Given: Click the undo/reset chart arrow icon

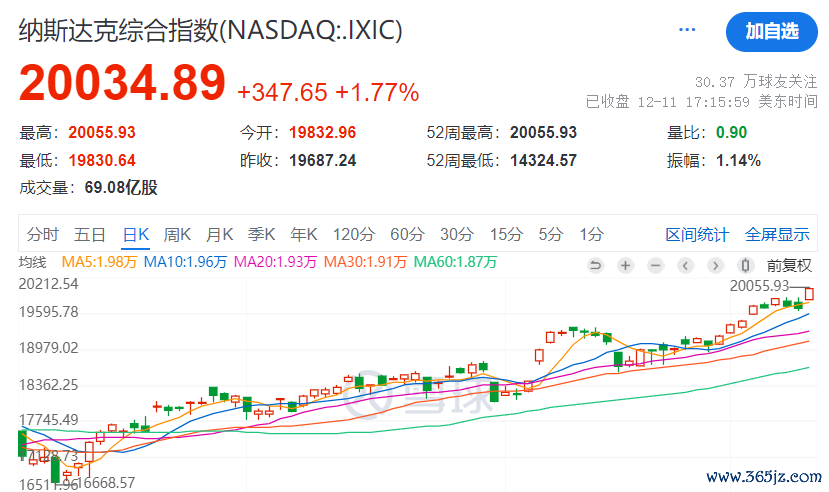Looking at the screenshot, I should pos(595,265).
